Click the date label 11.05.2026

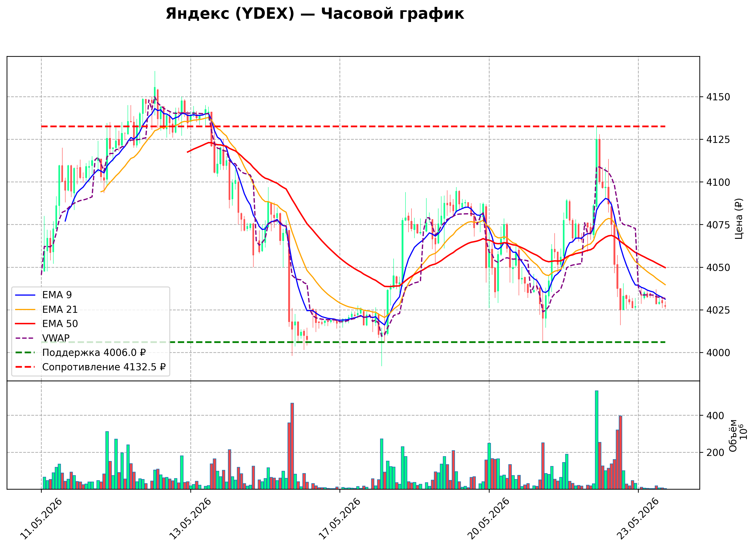coord(41,519)
